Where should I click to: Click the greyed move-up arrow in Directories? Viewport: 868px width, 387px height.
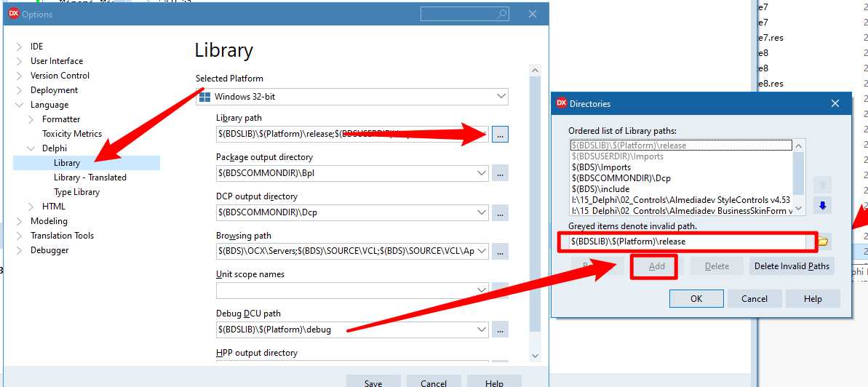pos(823,184)
